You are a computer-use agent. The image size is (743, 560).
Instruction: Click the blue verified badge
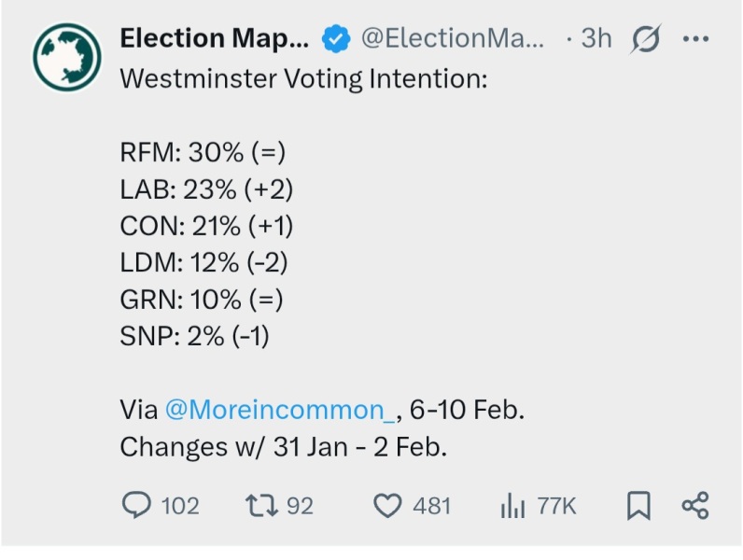tap(335, 39)
